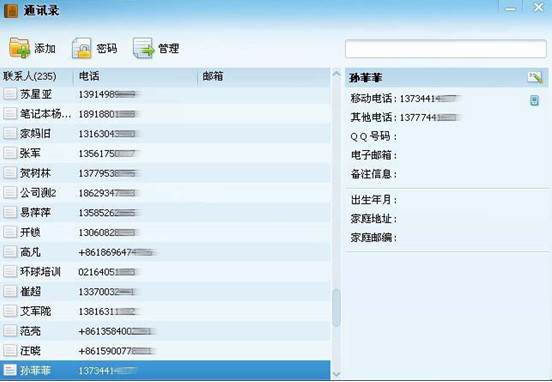
Task: Click the card icon next to 高凡
Action: (x=10, y=252)
